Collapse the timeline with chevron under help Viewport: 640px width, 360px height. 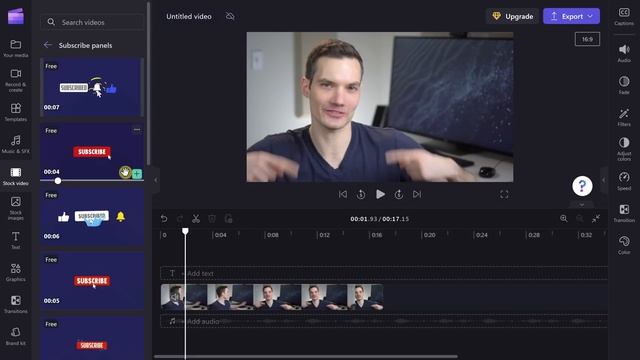point(582,204)
